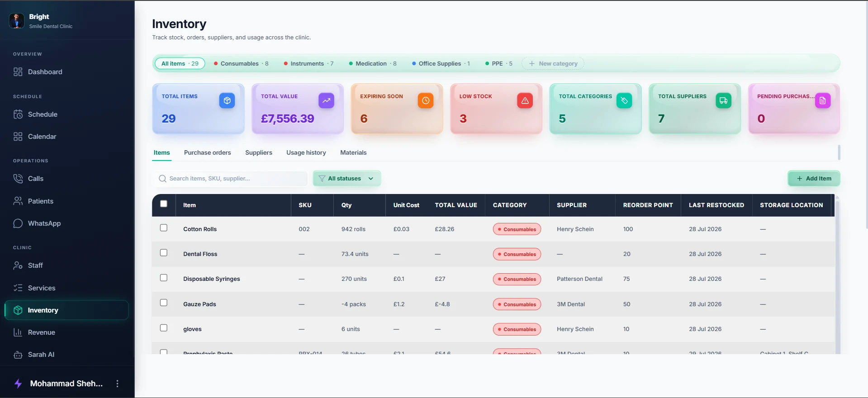Click the Staff user-gear icon
This screenshot has width=868, height=398.
[18, 265]
